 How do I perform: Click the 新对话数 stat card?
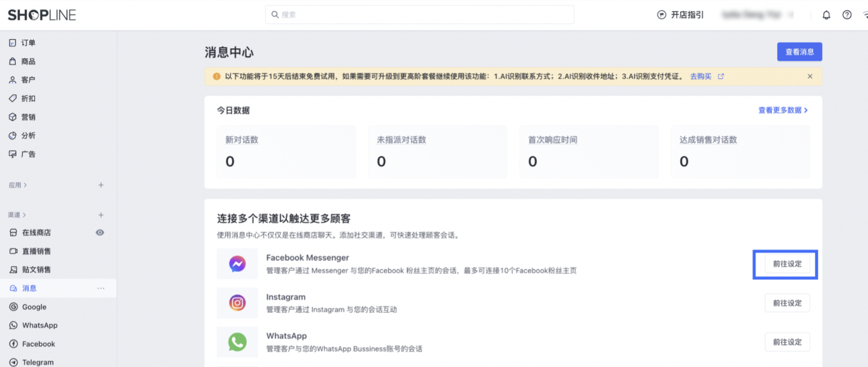click(286, 152)
